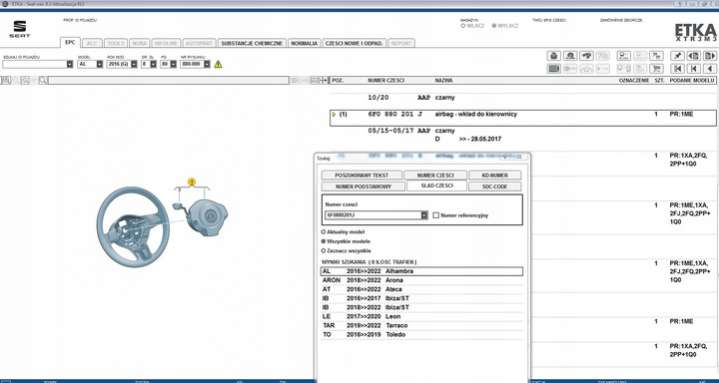Viewport: 719px width, 383px height.
Task: Click the steering wheel illustration
Action: coord(133,226)
